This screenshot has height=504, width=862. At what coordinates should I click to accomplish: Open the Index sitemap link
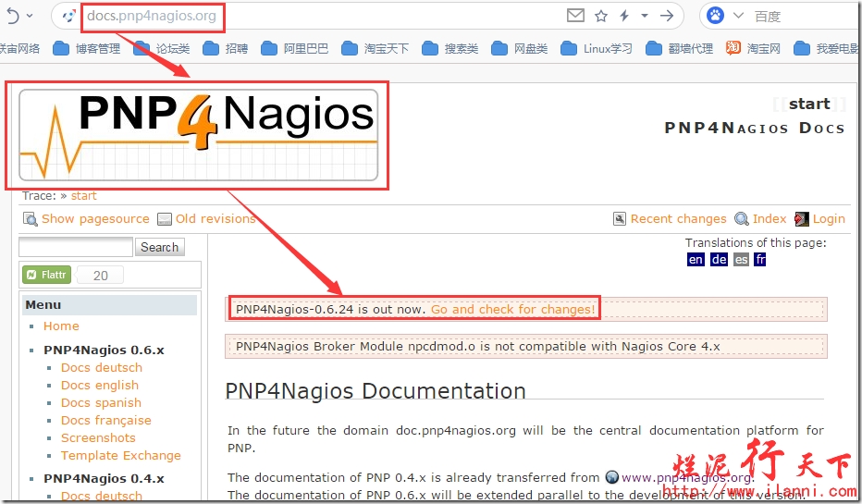(761, 219)
